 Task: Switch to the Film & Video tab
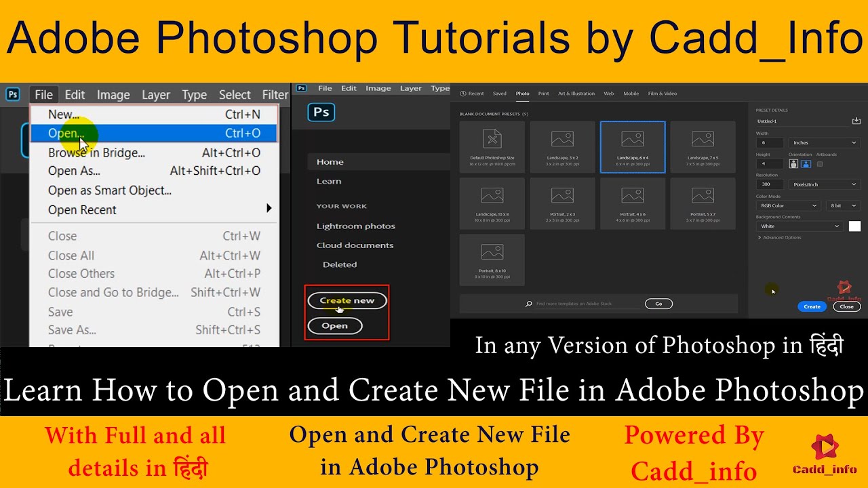663,94
